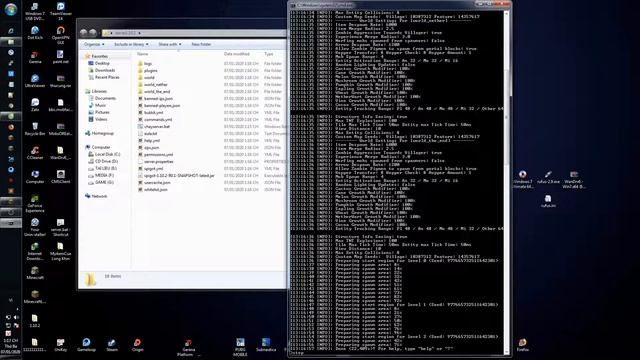Select world_the_end folder
Screen dimensions: 640x360
coord(154,91)
